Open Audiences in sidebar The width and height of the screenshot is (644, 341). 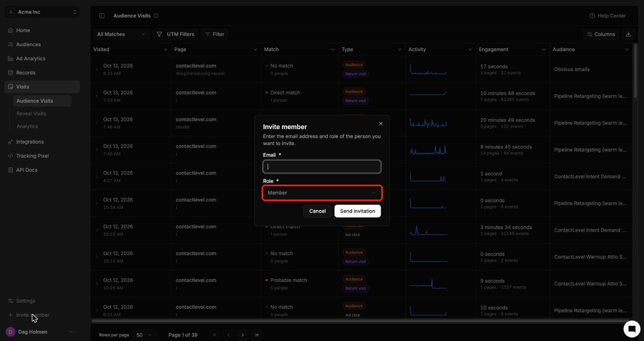pos(43,44)
